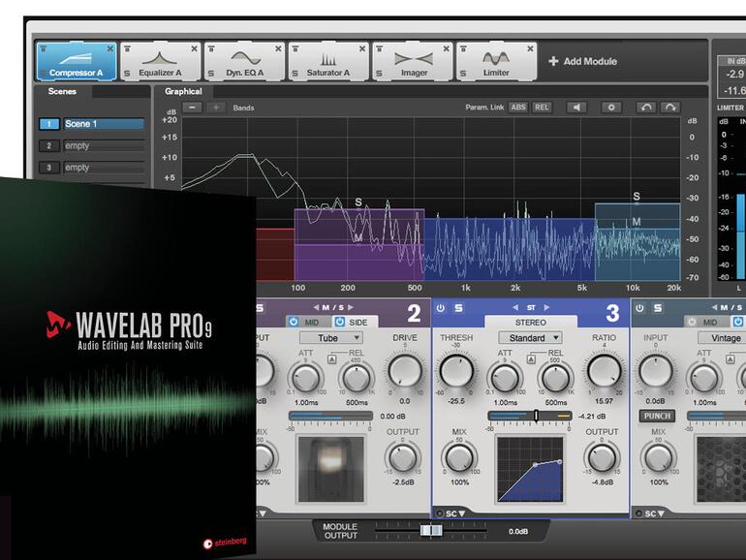Remove the Compressor A module with its X
Viewport: 746px width, 560px height.
109,49
